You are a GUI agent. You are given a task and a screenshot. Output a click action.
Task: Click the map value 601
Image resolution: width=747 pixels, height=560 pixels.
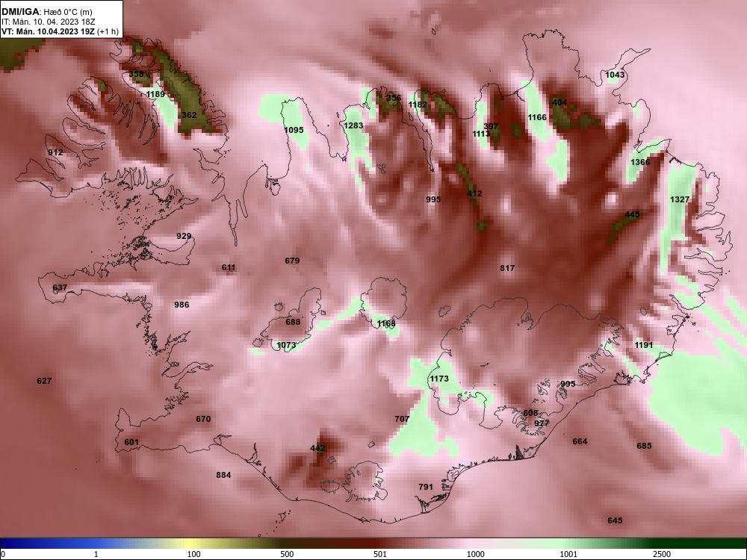click(131, 442)
